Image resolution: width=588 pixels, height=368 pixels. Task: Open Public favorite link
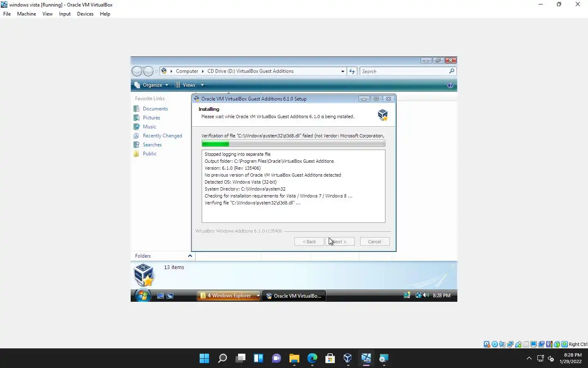click(150, 154)
